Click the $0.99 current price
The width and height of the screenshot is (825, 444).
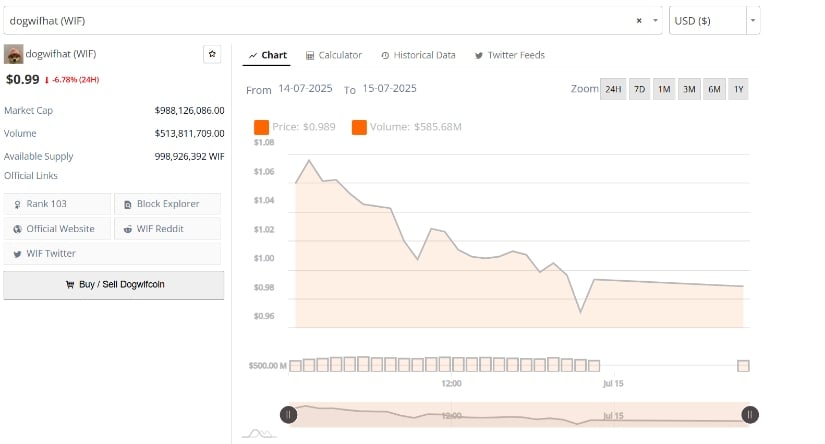(x=23, y=79)
